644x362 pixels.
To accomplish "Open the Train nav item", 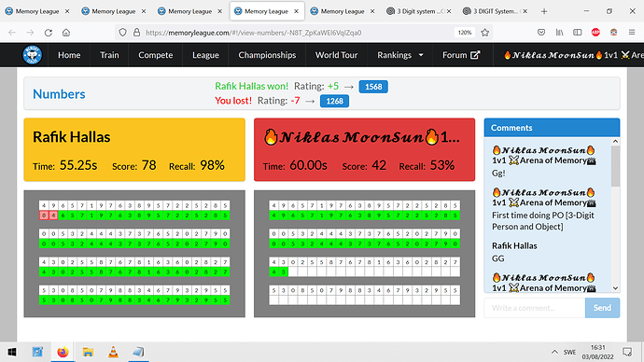I will pyautogui.click(x=109, y=55).
